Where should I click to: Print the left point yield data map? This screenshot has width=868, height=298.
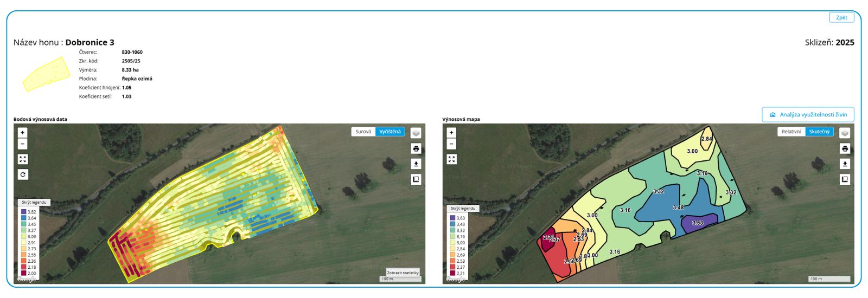pos(416,148)
